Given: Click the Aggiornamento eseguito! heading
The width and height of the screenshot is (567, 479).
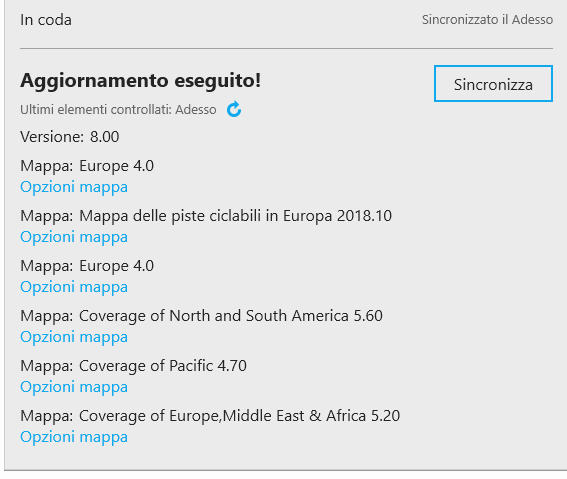Looking at the screenshot, I should pos(140,80).
